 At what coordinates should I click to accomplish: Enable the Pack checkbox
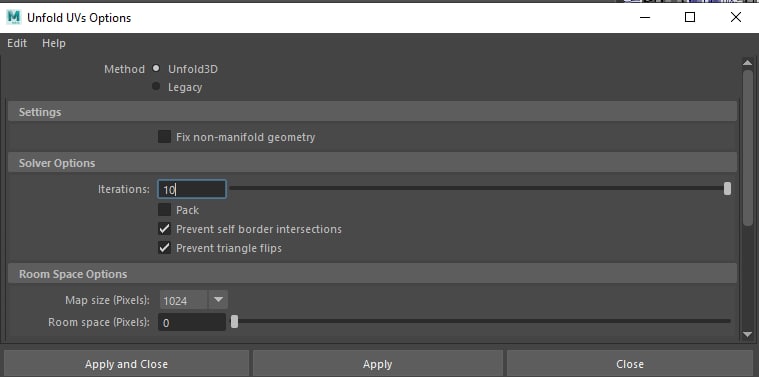(x=165, y=210)
